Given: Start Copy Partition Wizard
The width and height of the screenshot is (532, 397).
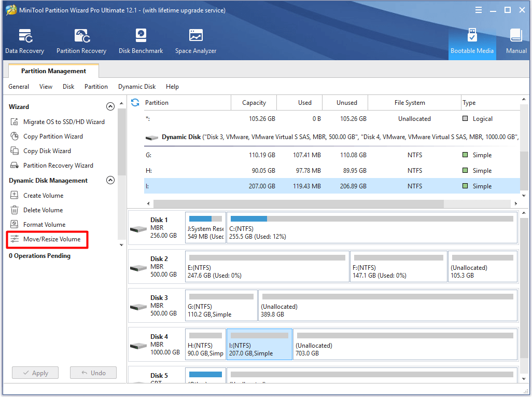Looking at the screenshot, I should click(x=47, y=136).
